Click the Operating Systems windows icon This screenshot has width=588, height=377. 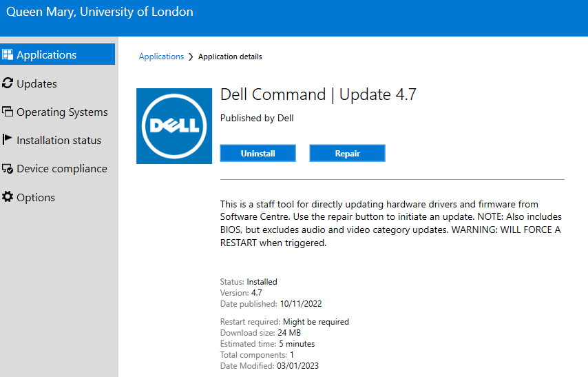pyautogui.click(x=8, y=112)
